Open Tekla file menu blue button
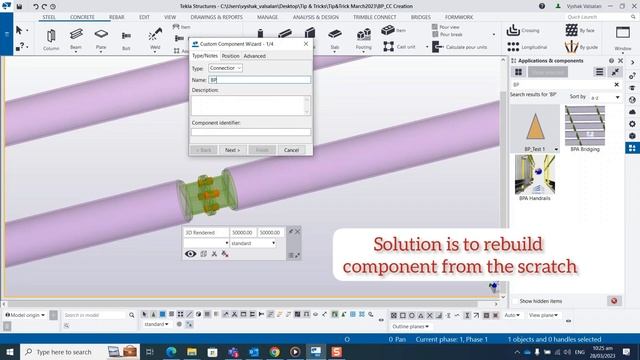Viewport: 640px width, 360px height. click(x=7, y=34)
